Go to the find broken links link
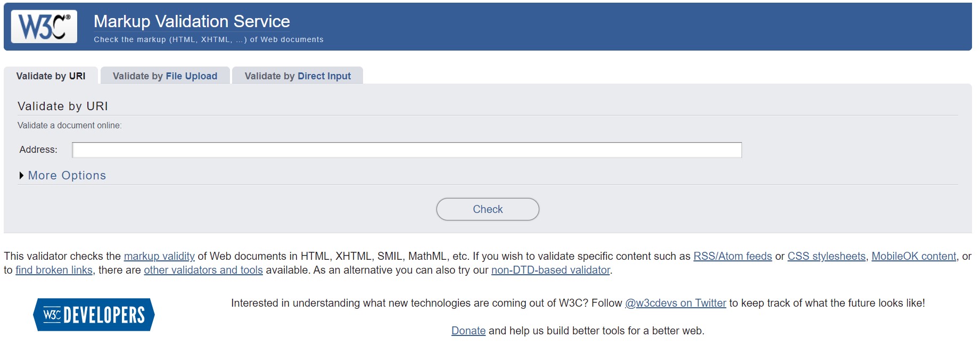Image resolution: width=980 pixels, height=353 pixels. click(54, 270)
